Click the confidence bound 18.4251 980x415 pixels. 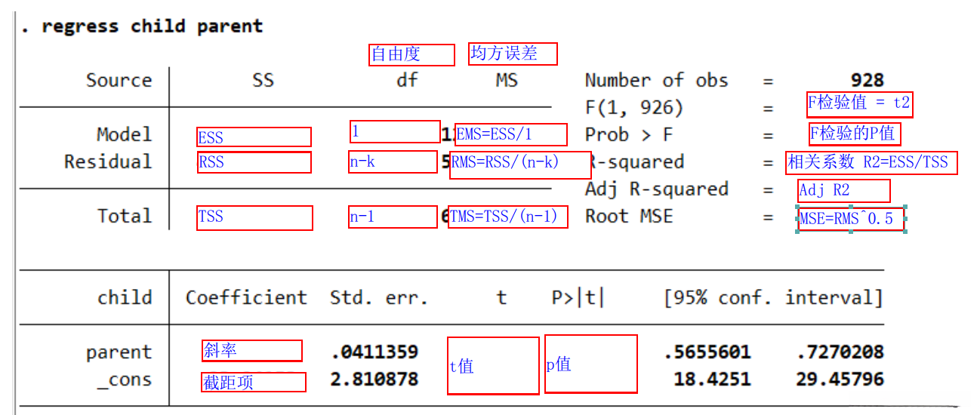pyautogui.click(x=713, y=380)
